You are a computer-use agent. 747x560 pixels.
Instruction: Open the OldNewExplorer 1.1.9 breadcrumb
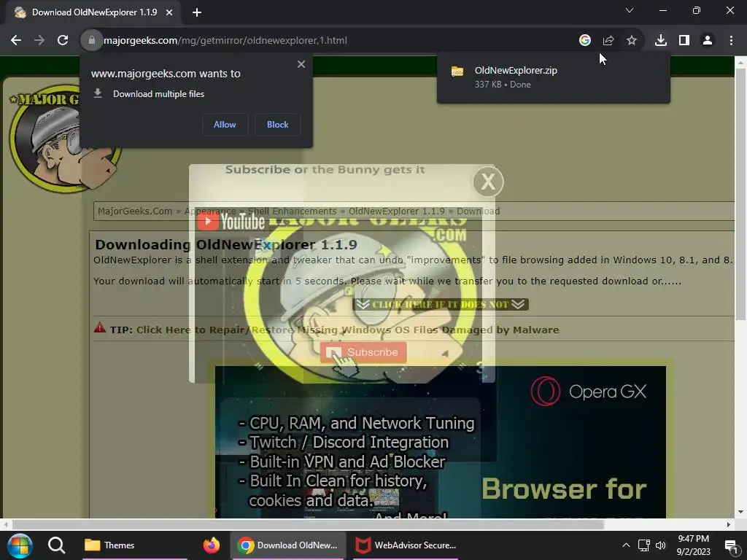(x=396, y=211)
